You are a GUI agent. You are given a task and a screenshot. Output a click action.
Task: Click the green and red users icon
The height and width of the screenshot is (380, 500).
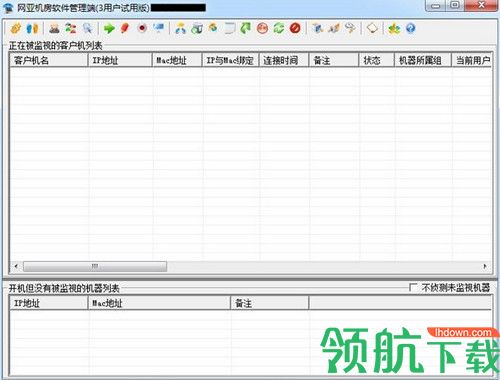coord(71,28)
